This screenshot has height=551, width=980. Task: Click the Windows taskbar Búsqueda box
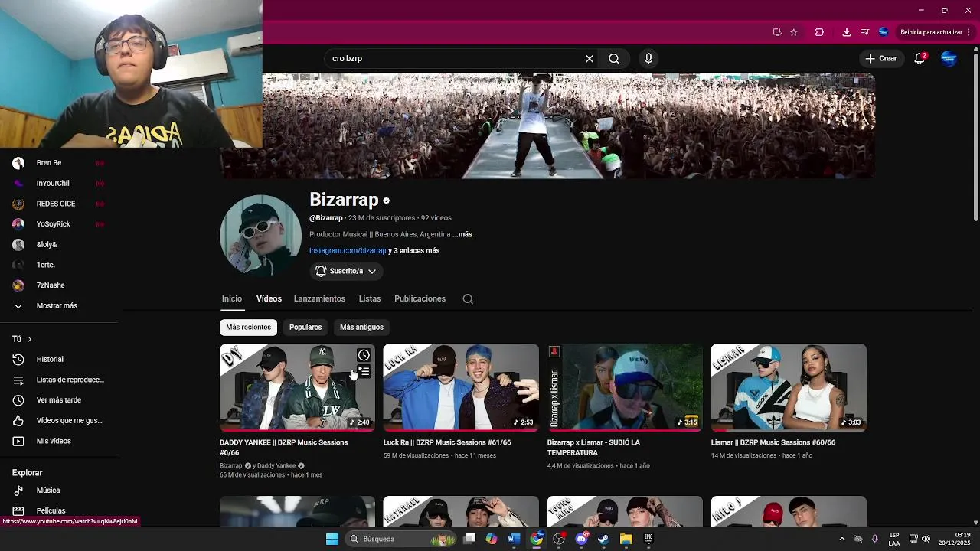coord(400,539)
